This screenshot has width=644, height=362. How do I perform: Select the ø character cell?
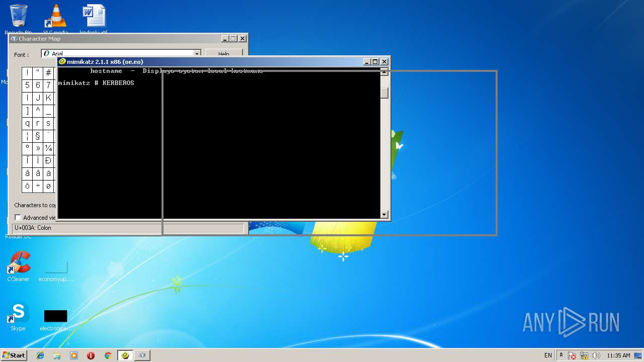coord(48,186)
